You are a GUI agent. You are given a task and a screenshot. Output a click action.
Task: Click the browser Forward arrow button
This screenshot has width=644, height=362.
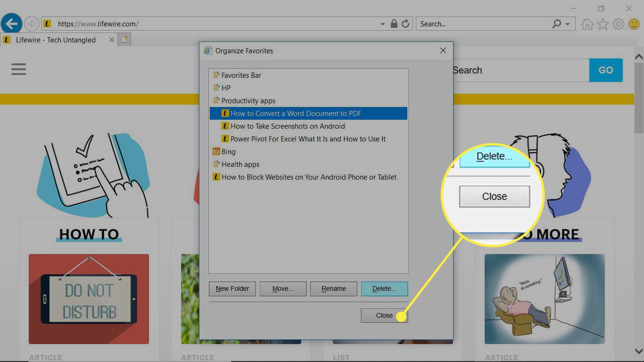coord(31,24)
